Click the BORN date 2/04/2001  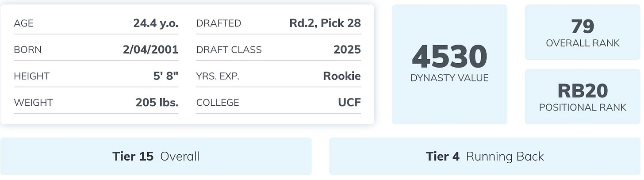pos(151,50)
